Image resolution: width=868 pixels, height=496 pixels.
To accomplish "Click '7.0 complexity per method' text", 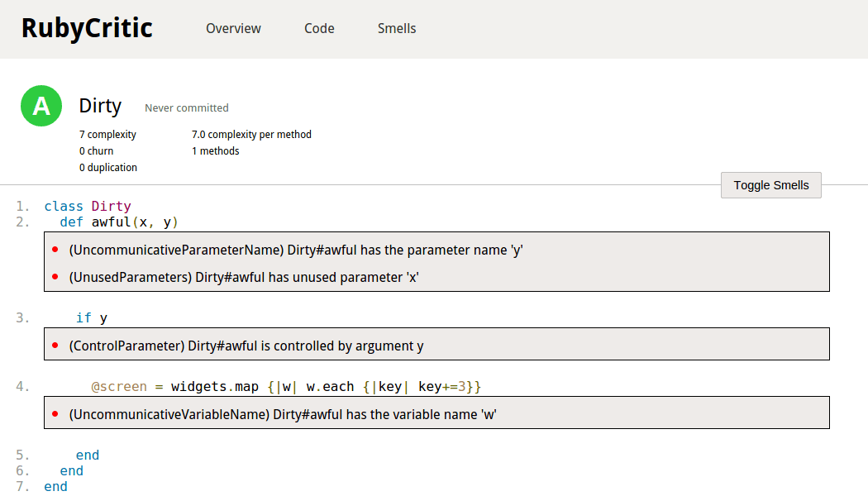I will coord(251,135).
